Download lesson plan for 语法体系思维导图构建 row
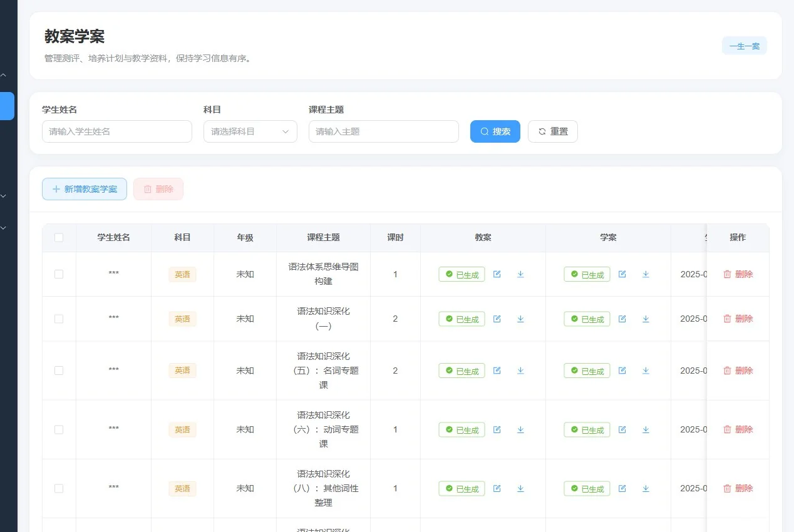The width and height of the screenshot is (794, 532). (520, 274)
